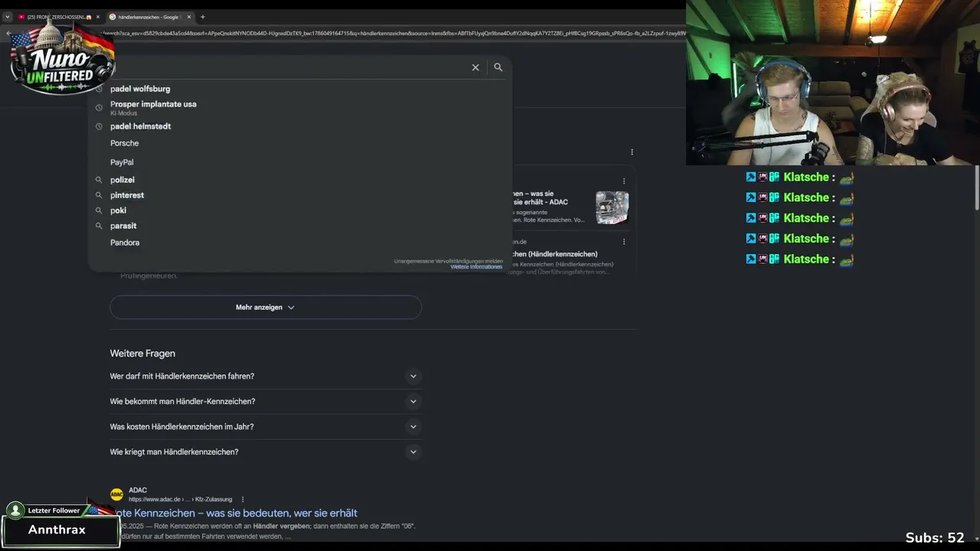Click the ADAC favicon logo

pyautogui.click(x=116, y=494)
